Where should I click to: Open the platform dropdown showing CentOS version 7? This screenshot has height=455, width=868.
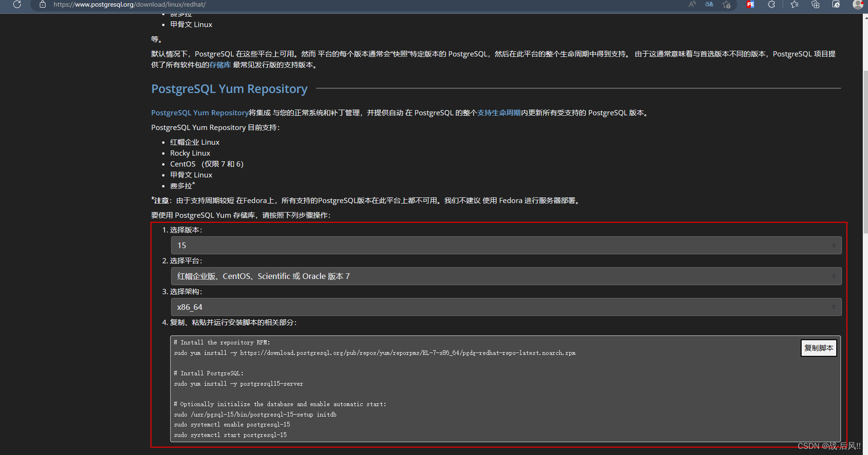pyautogui.click(x=506, y=276)
